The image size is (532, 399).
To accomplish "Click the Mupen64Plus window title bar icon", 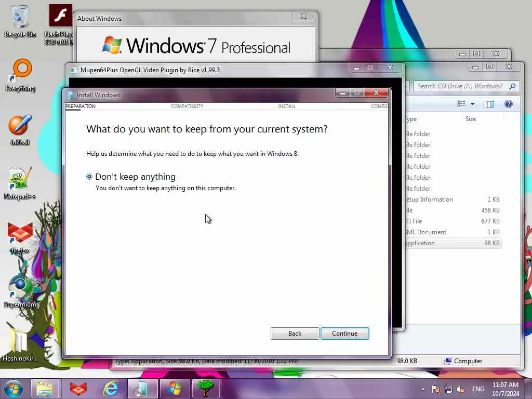I will coord(73,70).
